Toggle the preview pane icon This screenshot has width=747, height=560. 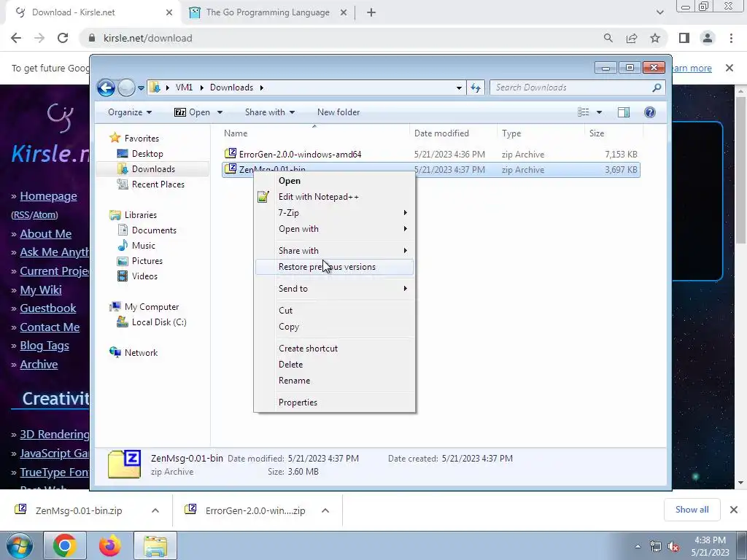[623, 112]
